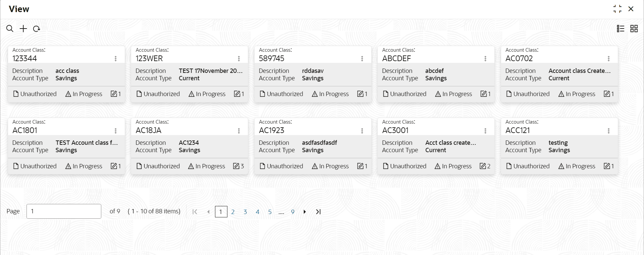The width and height of the screenshot is (644, 255).
Task: Click the edit count icon on AC18JA card
Action: tap(236, 166)
